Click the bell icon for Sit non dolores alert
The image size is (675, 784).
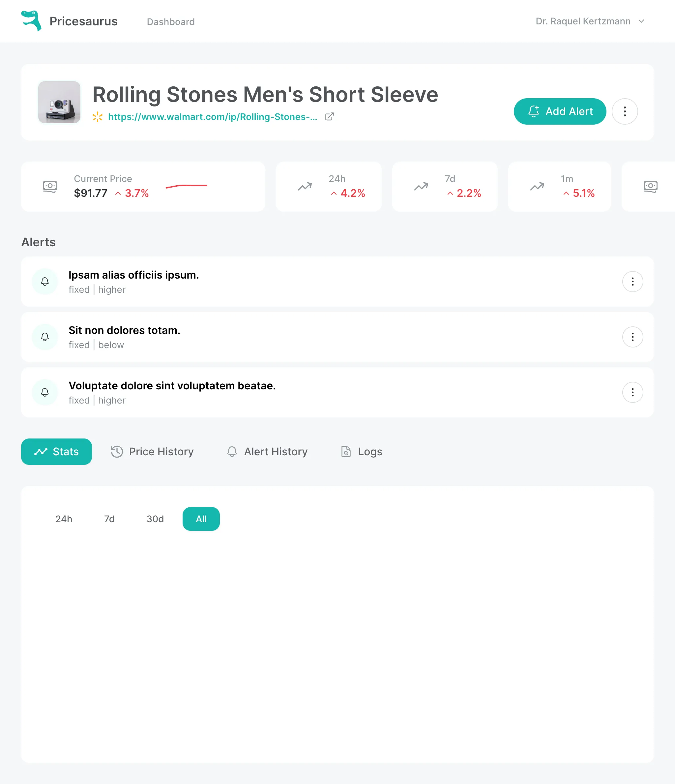[x=44, y=337]
